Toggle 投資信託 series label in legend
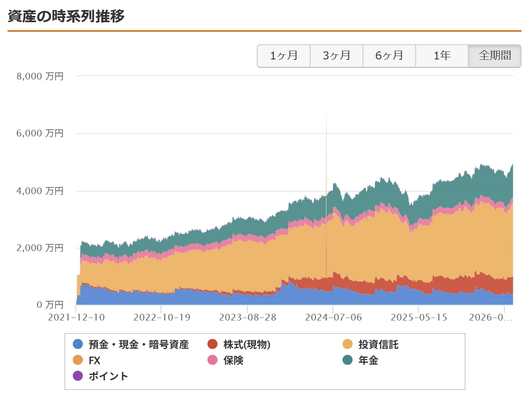The image size is (532, 395). coord(378,345)
